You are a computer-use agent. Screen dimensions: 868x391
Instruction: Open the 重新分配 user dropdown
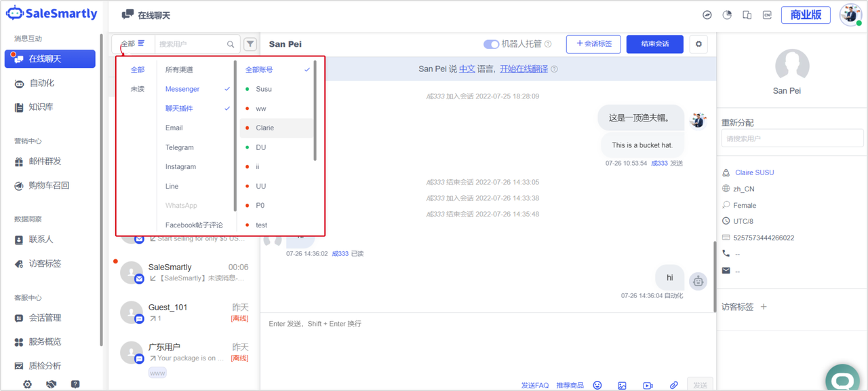pos(791,138)
